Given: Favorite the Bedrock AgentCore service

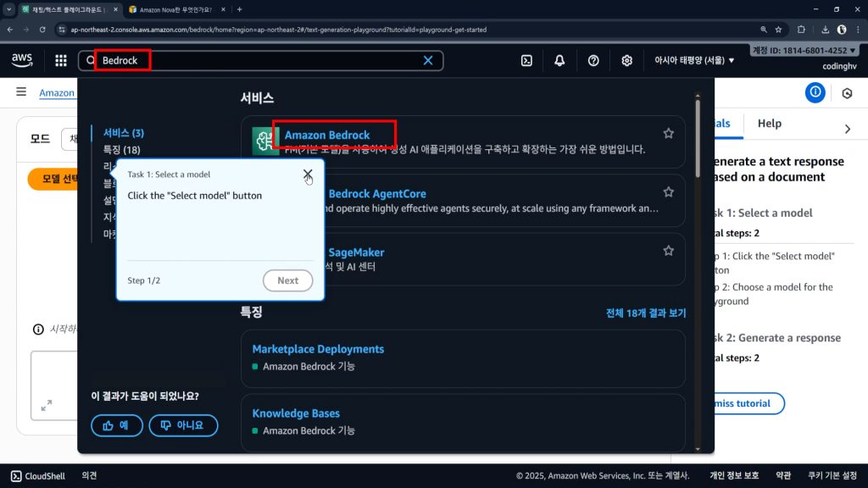Looking at the screenshot, I should (669, 192).
